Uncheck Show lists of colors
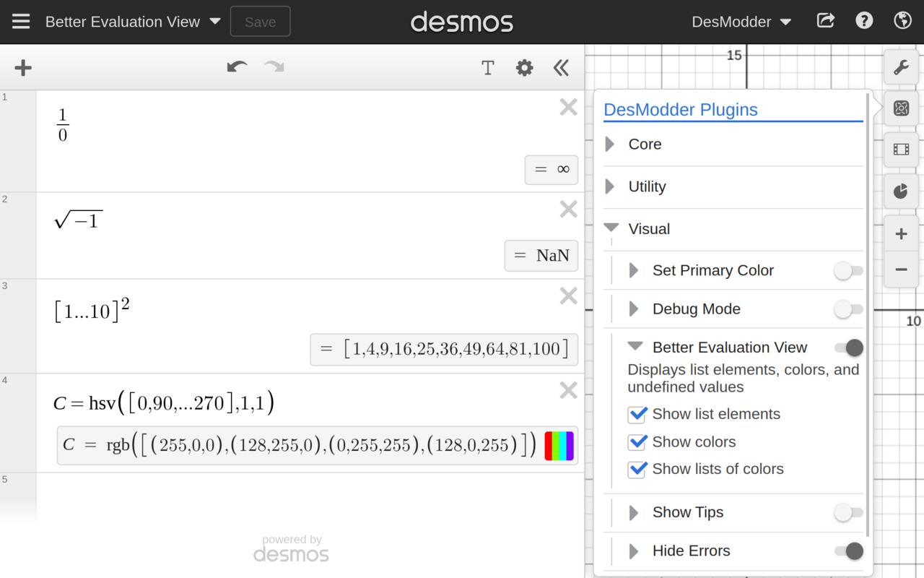Viewport: 924px width, 578px height. click(x=637, y=470)
